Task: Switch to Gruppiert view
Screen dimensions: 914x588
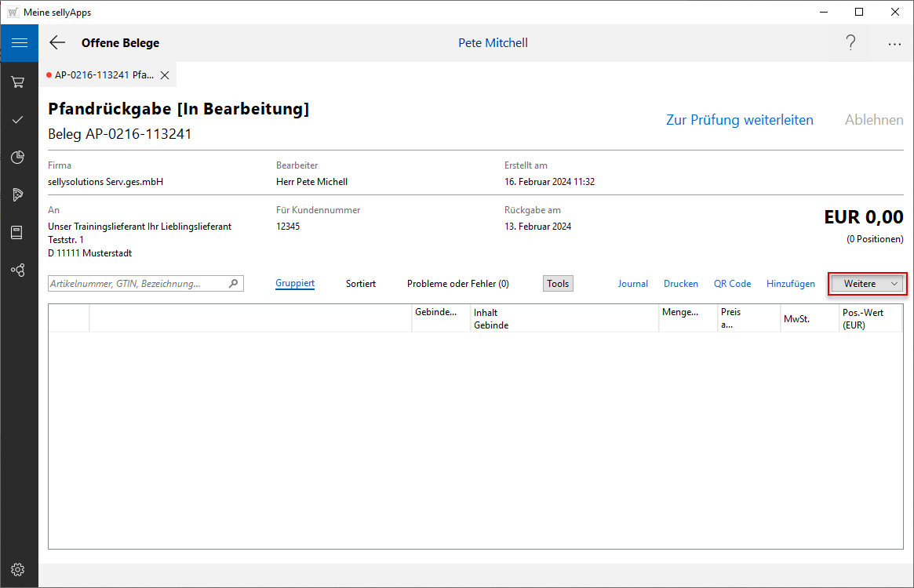Action: (295, 284)
